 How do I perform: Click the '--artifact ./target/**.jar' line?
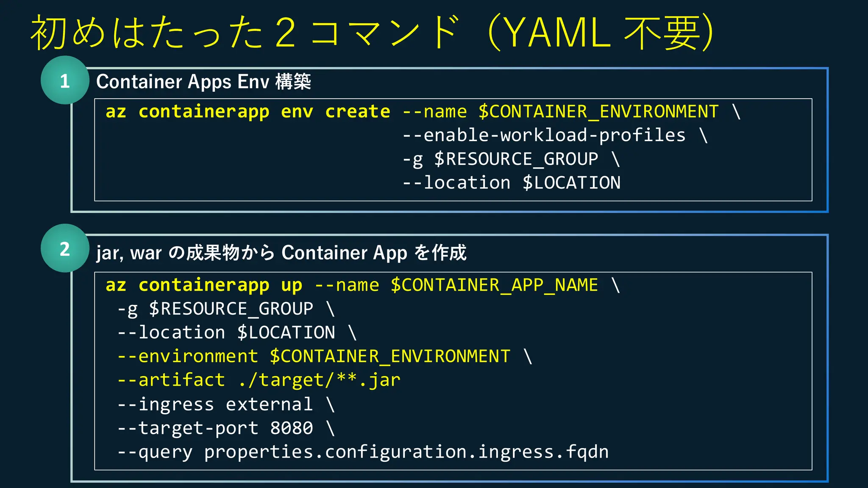(259, 380)
